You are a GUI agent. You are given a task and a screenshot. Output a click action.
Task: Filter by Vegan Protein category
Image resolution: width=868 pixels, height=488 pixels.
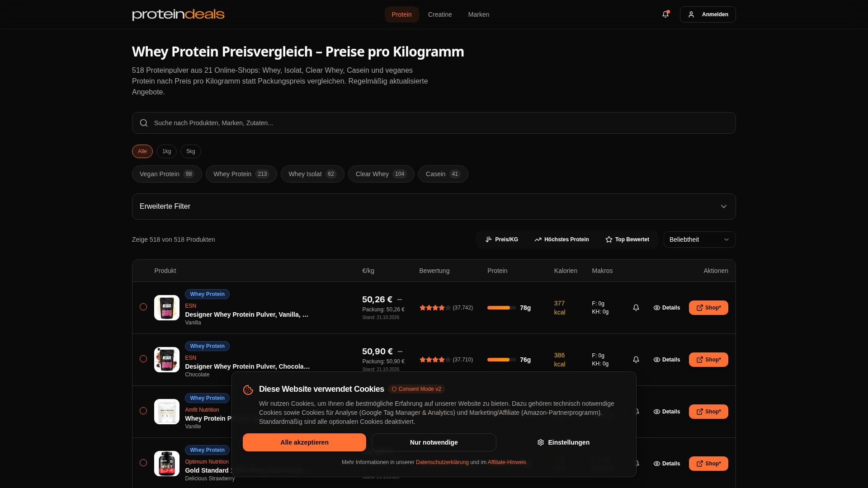pyautogui.click(x=167, y=174)
